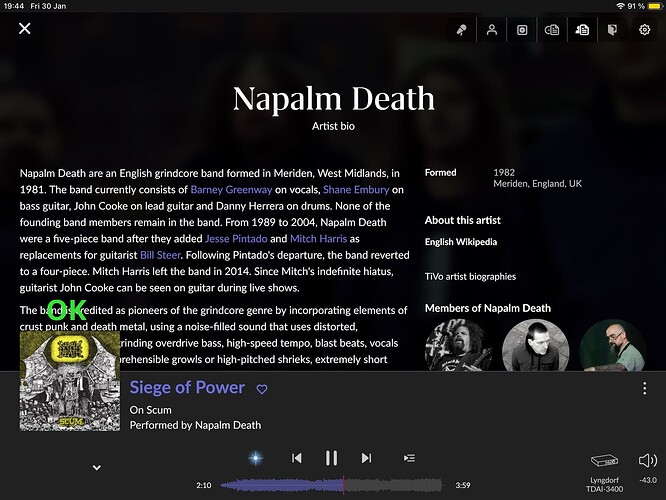Open the volume speaker control
Screen dimensions: 666x500
point(648,460)
